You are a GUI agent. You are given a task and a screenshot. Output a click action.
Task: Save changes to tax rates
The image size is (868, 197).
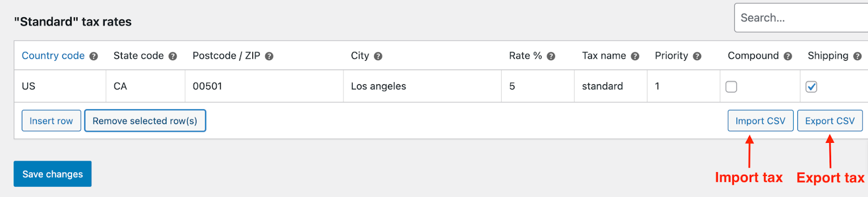(53, 174)
